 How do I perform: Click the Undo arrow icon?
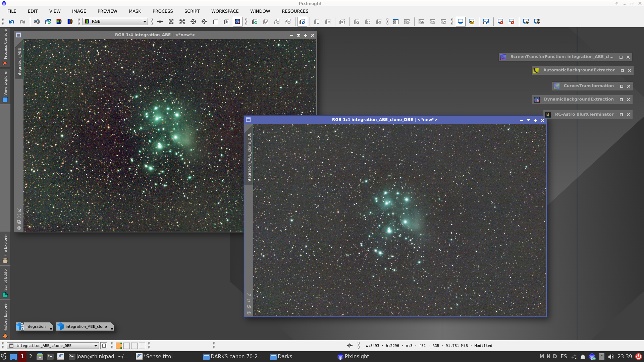pyautogui.click(x=11, y=22)
